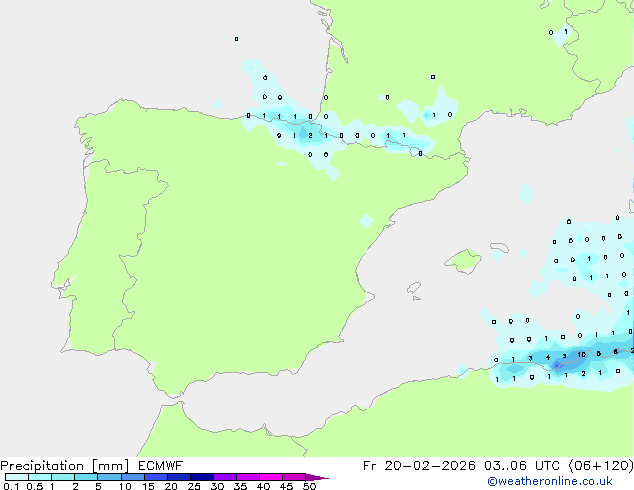Click the '2' precipitation value in Pyrenees area
This screenshot has width=634, height=490.
(x=310, y=135)
